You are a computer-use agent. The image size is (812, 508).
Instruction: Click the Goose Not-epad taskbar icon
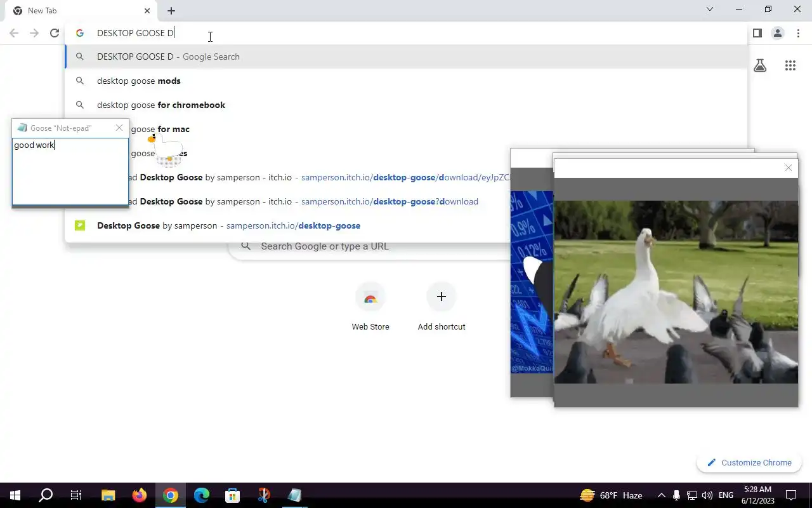[x=294, y=495]
